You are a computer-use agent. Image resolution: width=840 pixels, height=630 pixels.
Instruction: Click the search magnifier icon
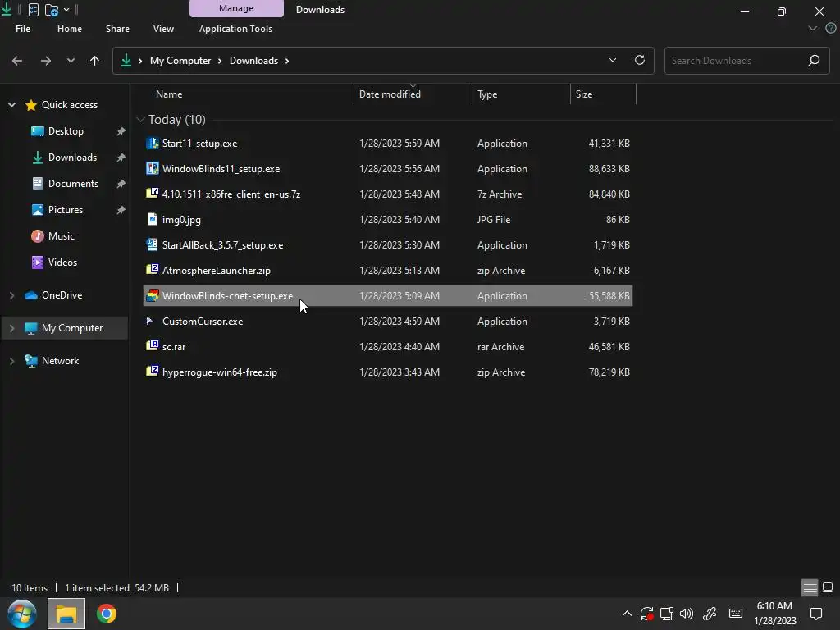(814, 61)
